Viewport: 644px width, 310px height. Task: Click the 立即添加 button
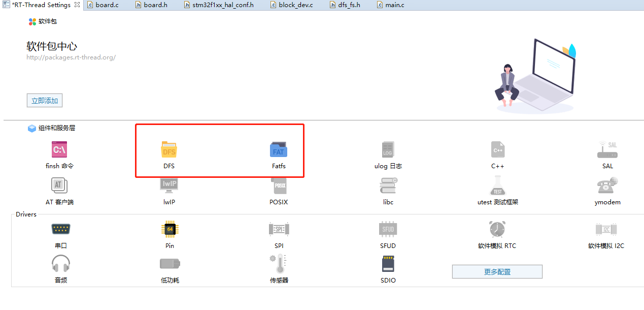point(44,100)
